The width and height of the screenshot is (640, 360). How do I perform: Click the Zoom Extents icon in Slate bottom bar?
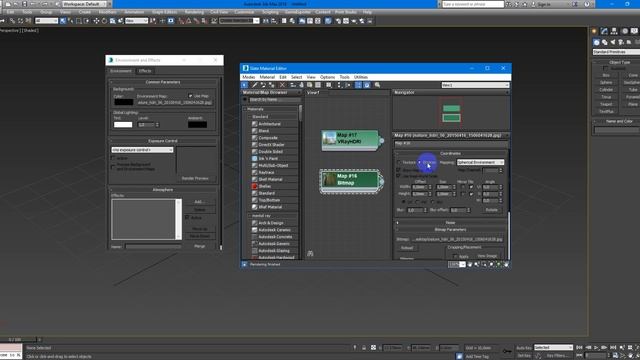pyautogui.click(x=491, y=264)
